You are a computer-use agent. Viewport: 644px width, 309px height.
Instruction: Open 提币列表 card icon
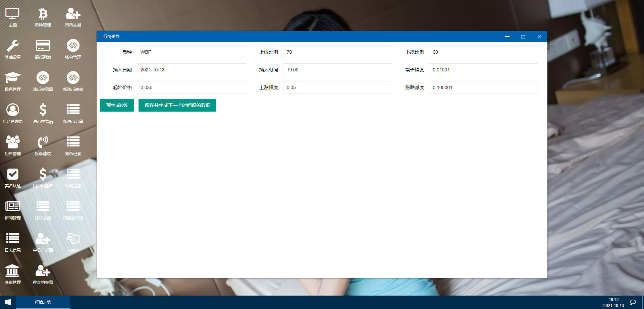click(x=43, y=50)
